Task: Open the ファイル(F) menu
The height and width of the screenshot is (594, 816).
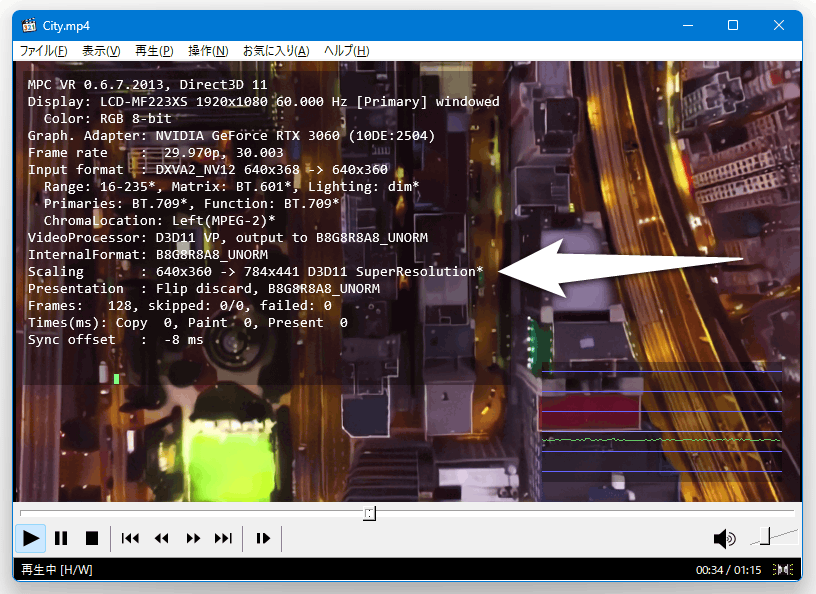Action: [44, 51]
